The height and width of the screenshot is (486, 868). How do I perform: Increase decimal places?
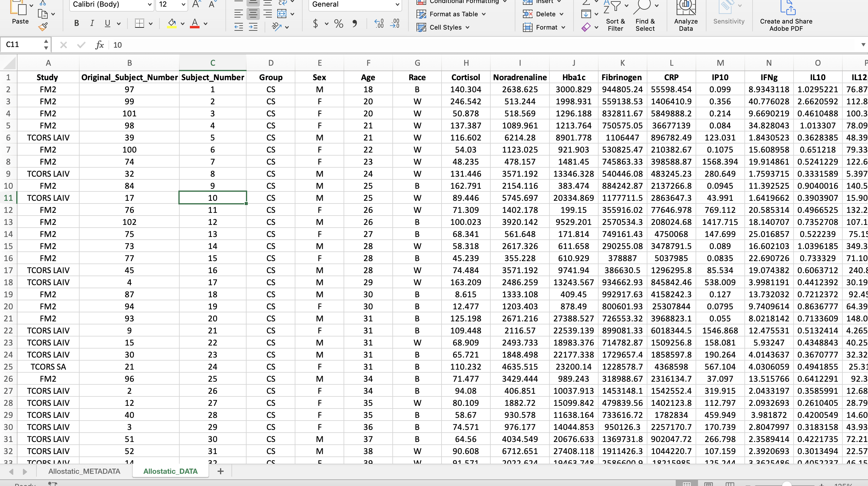point(379,23)
